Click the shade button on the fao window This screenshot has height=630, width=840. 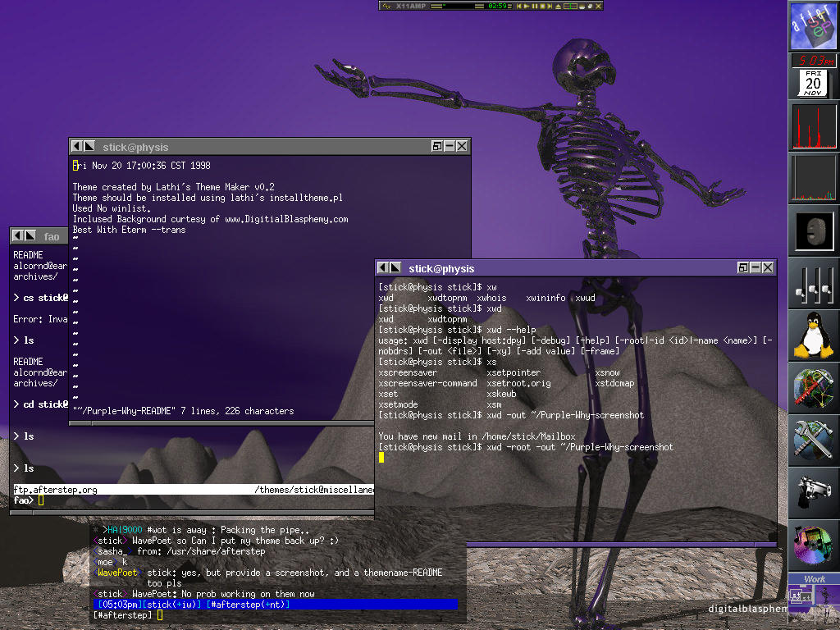(x=30, y=236)
